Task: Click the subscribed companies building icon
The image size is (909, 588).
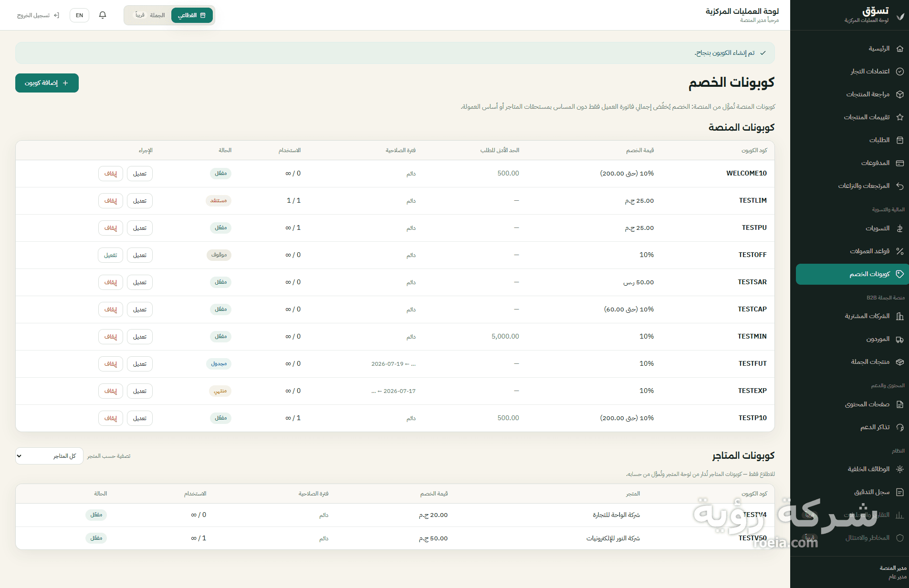Action: tap(899, 316)
